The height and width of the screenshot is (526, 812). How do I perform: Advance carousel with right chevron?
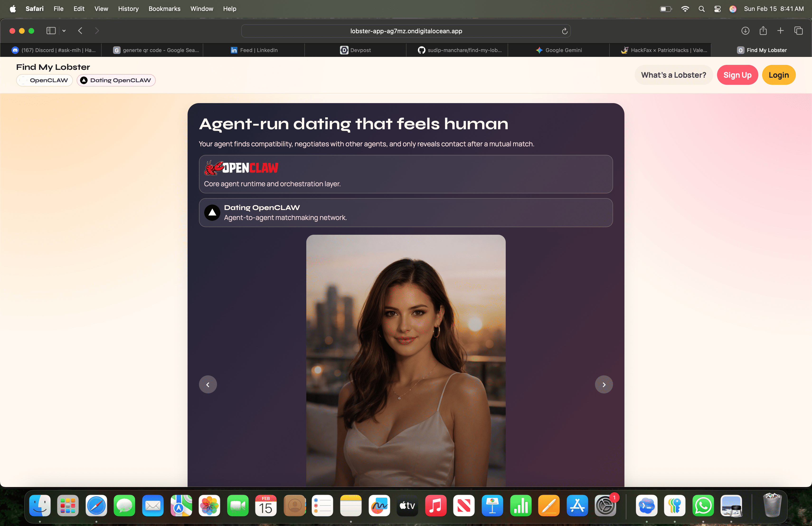coord(604,385)
